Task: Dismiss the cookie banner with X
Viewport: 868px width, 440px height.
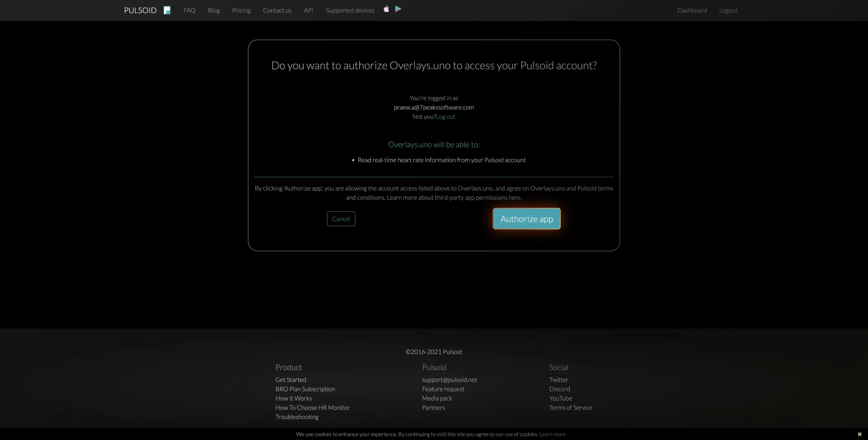Action: [859, 434]
